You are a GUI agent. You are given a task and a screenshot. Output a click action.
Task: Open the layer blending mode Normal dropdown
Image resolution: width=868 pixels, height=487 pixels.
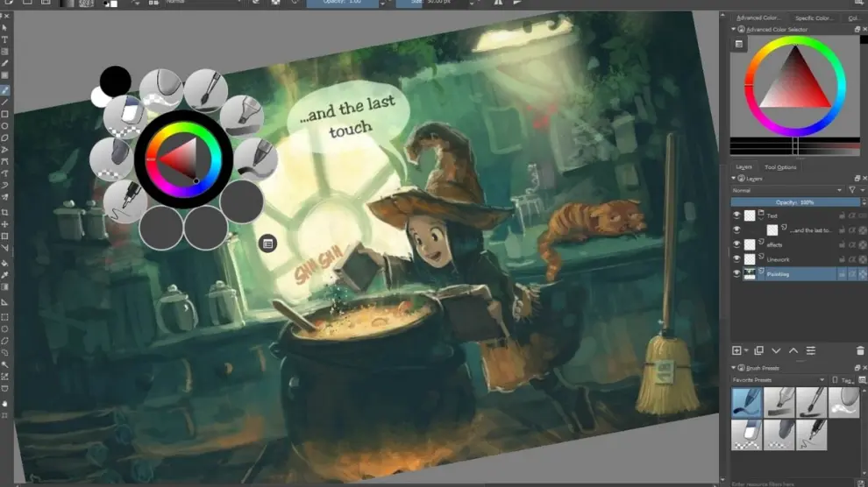[786, 190]
